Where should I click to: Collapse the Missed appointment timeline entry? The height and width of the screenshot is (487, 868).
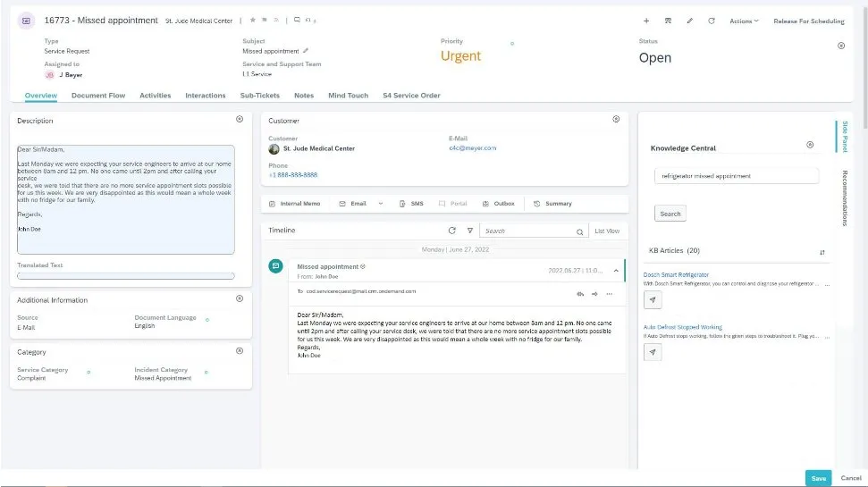tap(615, 270)
